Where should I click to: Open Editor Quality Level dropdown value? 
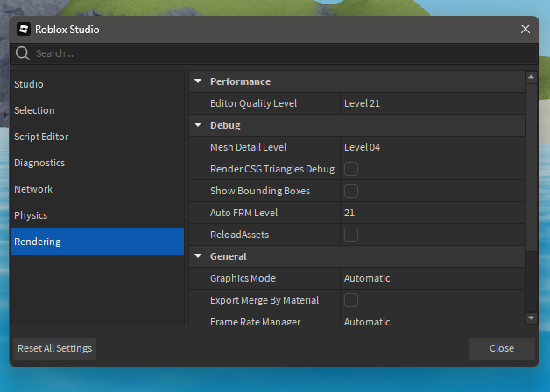tap(433, 103)
